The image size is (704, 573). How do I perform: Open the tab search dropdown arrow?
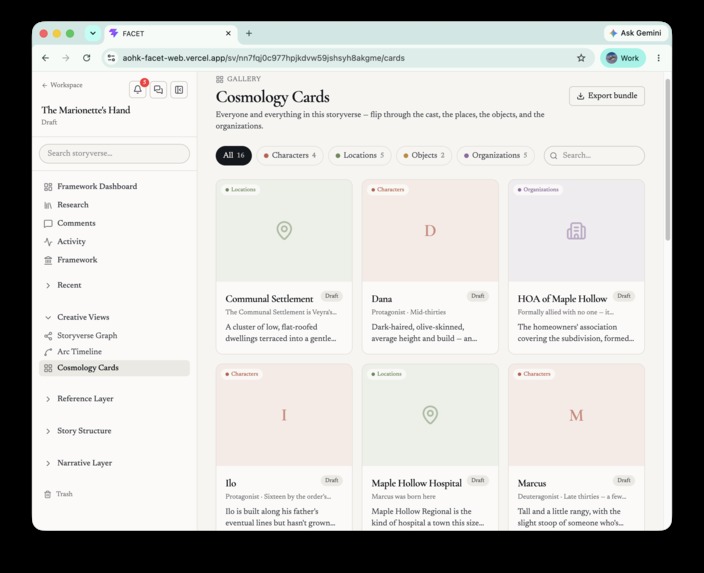coord(93,33)
